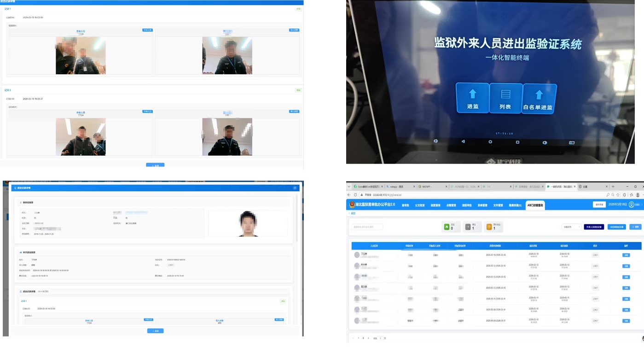Click the green 在监 status counter icon
The width and height of the screenshot is (644, 347).
click(x=446, y=227)
